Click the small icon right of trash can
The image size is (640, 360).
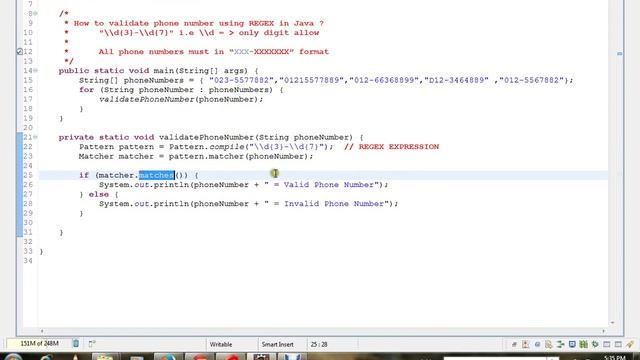pos(92,344)
